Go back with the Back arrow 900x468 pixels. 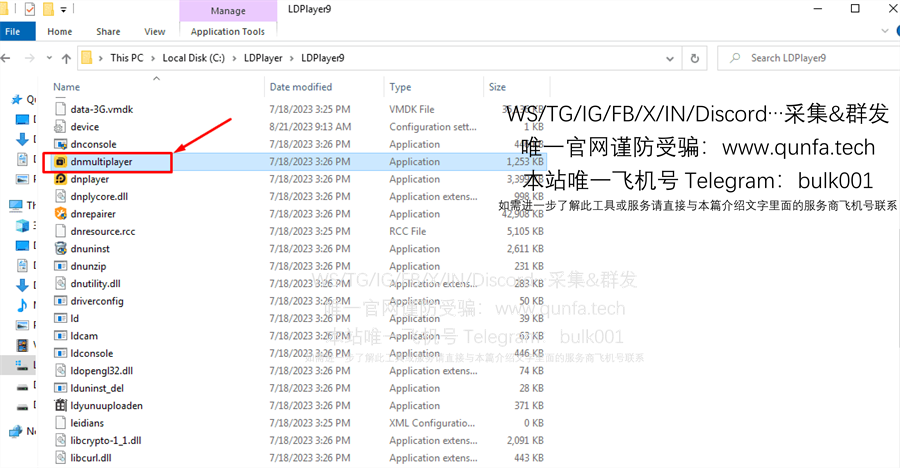(x=6, y=58)
